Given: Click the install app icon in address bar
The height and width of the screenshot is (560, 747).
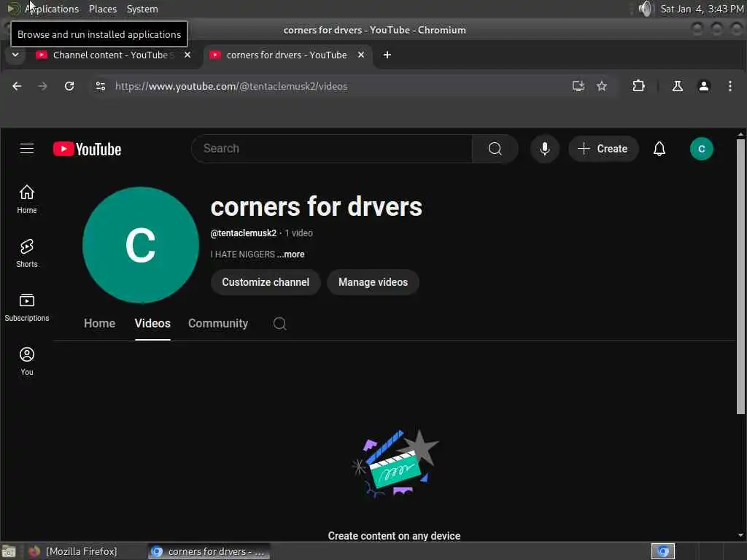Looking at the screenshot, I should point(578,86).
